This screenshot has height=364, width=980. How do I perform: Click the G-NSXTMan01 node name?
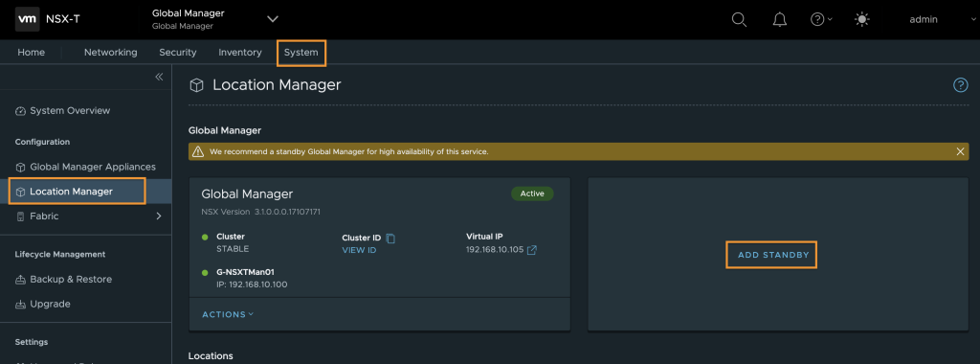tap(245, 272)
